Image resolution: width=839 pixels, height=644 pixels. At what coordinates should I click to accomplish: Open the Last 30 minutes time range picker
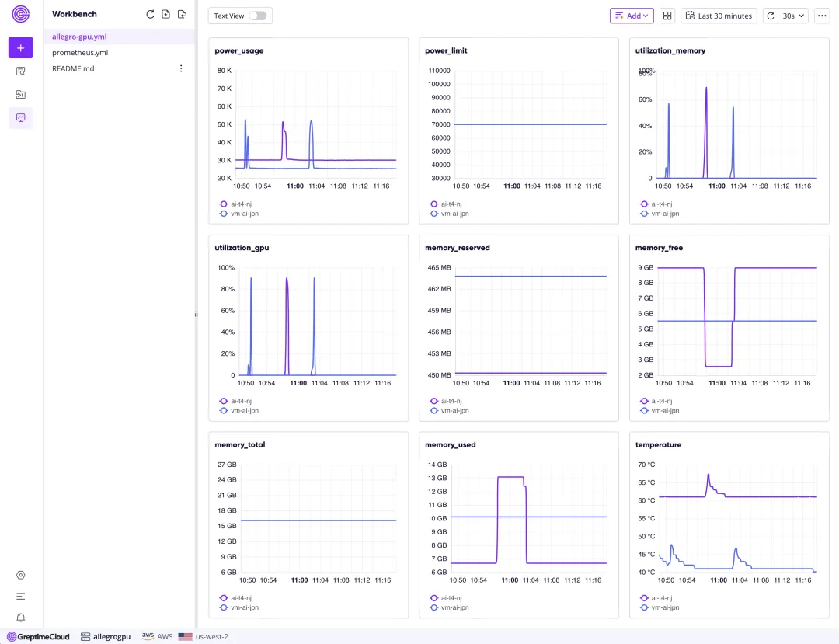719,16
